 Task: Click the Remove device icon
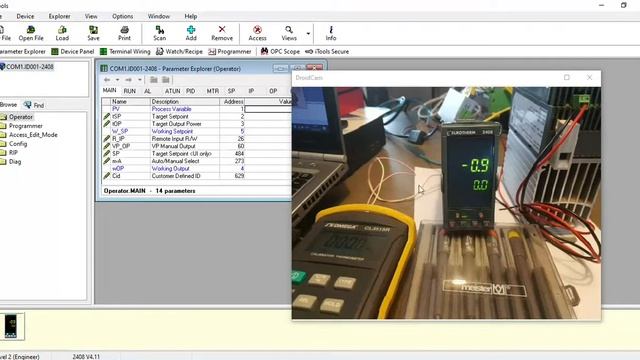[x=222, y=33]
